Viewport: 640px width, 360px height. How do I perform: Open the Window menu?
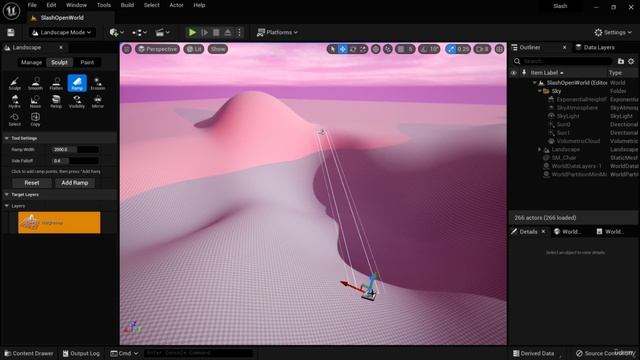point(76,5)
